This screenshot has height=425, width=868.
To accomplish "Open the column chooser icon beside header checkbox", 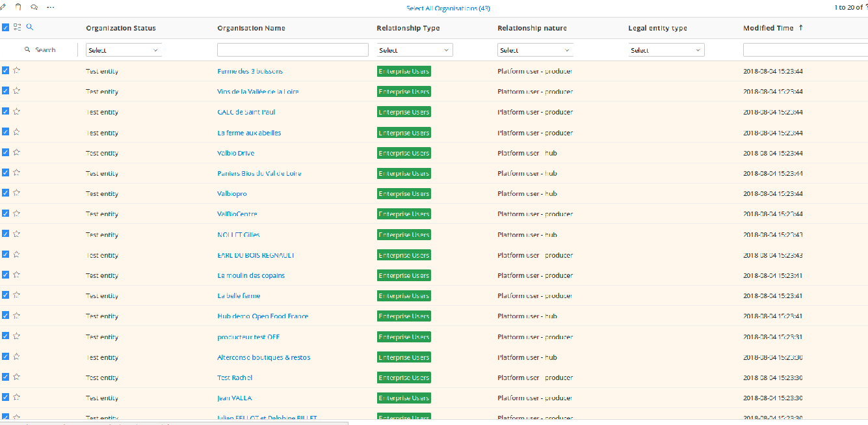I will 18,27.
